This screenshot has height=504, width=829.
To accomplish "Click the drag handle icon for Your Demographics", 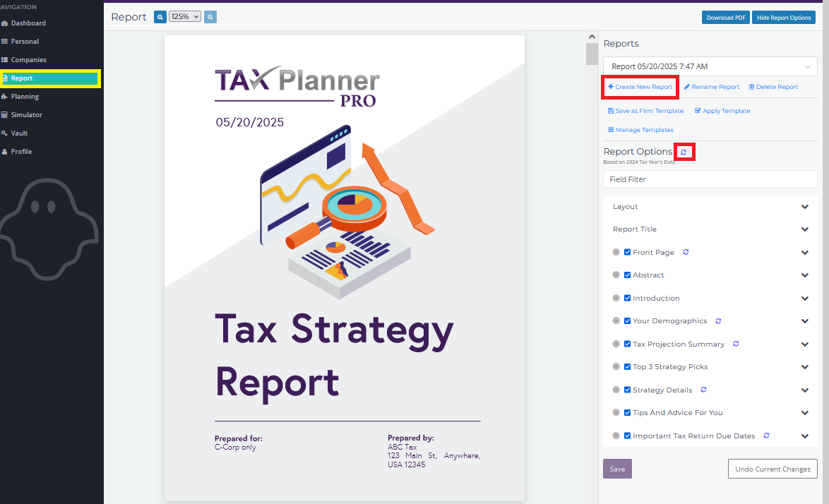I will [616, 320].
